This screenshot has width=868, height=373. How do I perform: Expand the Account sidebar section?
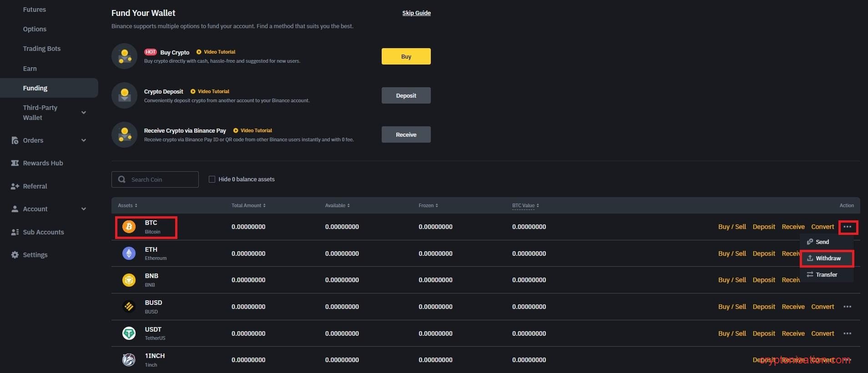[x=83, y=209]
